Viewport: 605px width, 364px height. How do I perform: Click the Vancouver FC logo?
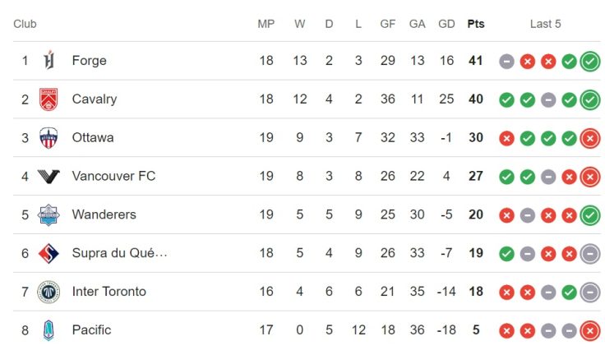pyautogui.click(x=48, y=176)
